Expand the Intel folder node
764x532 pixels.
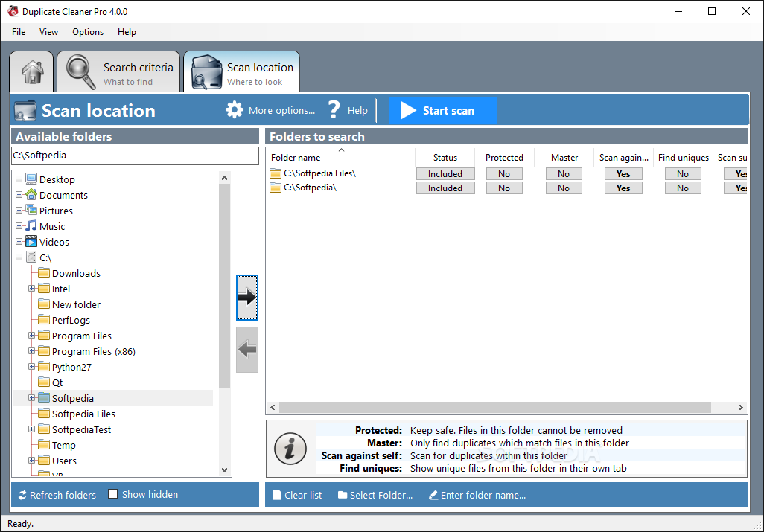32,289
